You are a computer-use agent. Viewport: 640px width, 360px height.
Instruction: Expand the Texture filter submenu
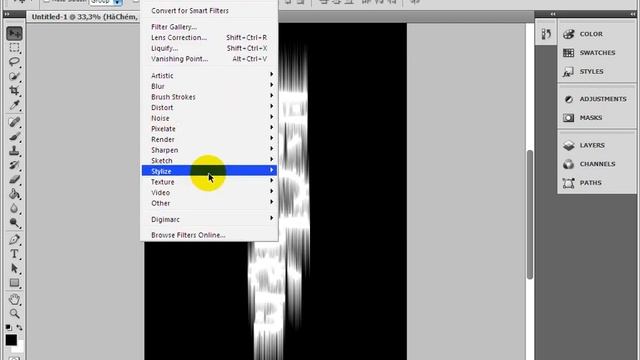pyautogui.click(x=209, y=182)
